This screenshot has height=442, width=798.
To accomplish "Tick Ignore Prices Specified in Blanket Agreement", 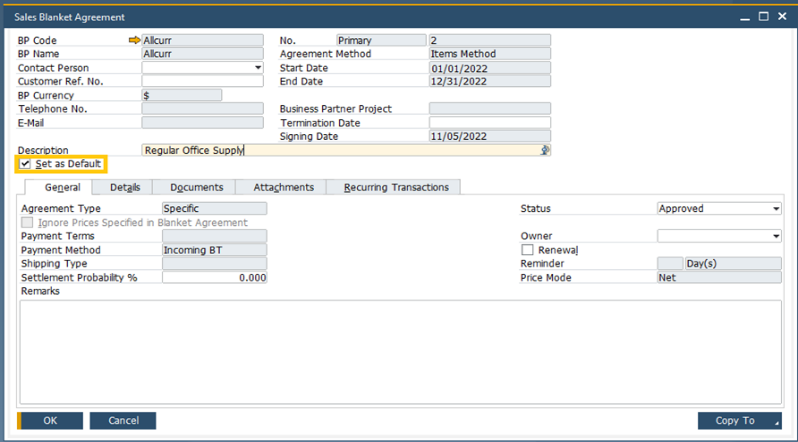I will click(x=27, y=223).
